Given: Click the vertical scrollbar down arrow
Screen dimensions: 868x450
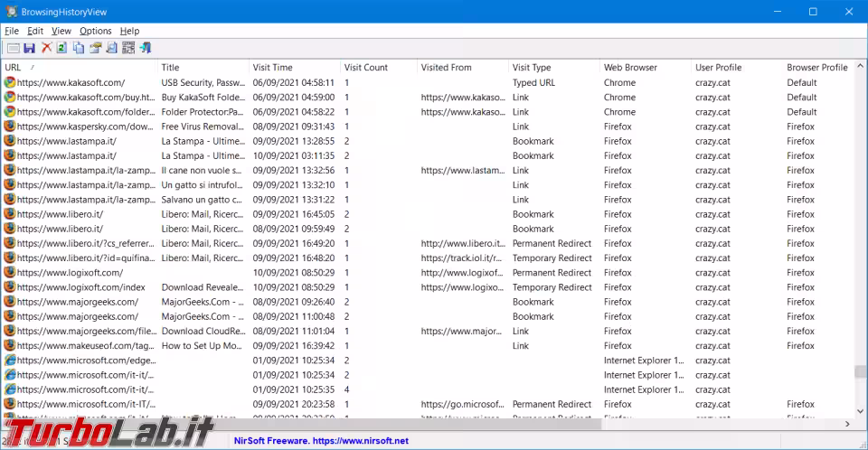Looking at the screenshot, I should click(860, 411).
